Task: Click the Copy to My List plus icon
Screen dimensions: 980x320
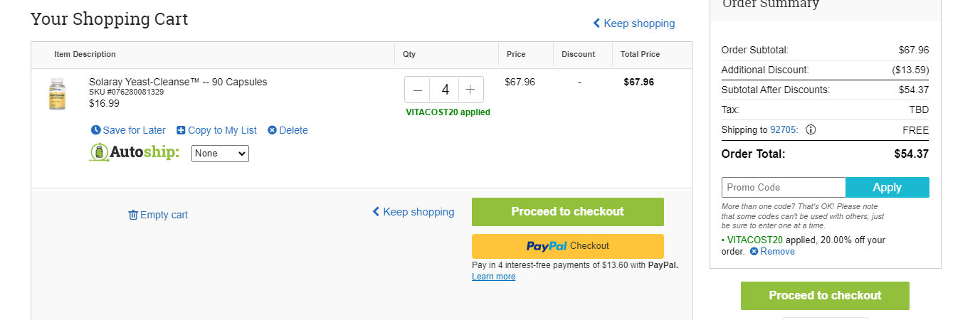Action: pyautogui.click(x=181, y=130)
